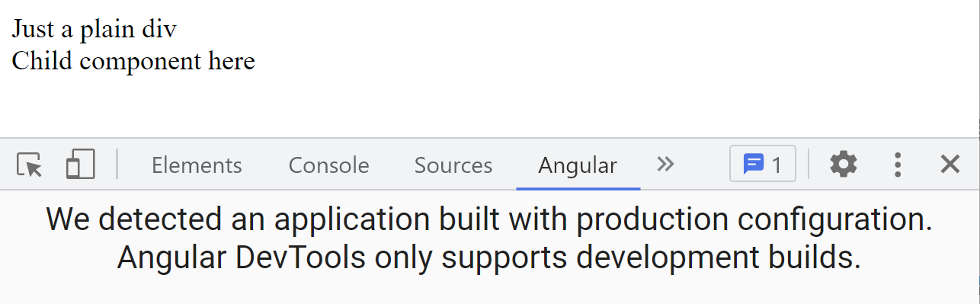Select the Angular tab
Screen dimensions: 980x304
578,165
